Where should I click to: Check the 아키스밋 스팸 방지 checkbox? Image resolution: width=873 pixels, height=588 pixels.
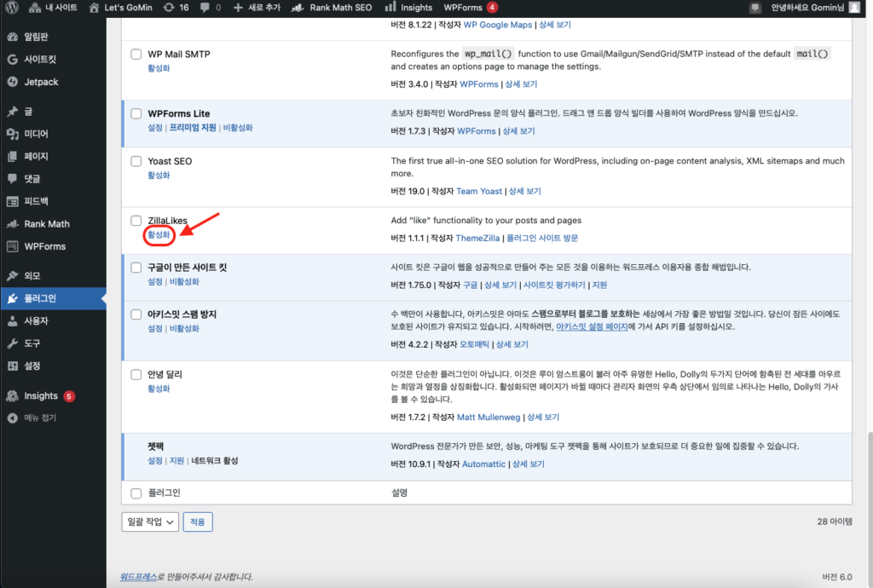tap(136, 314)
